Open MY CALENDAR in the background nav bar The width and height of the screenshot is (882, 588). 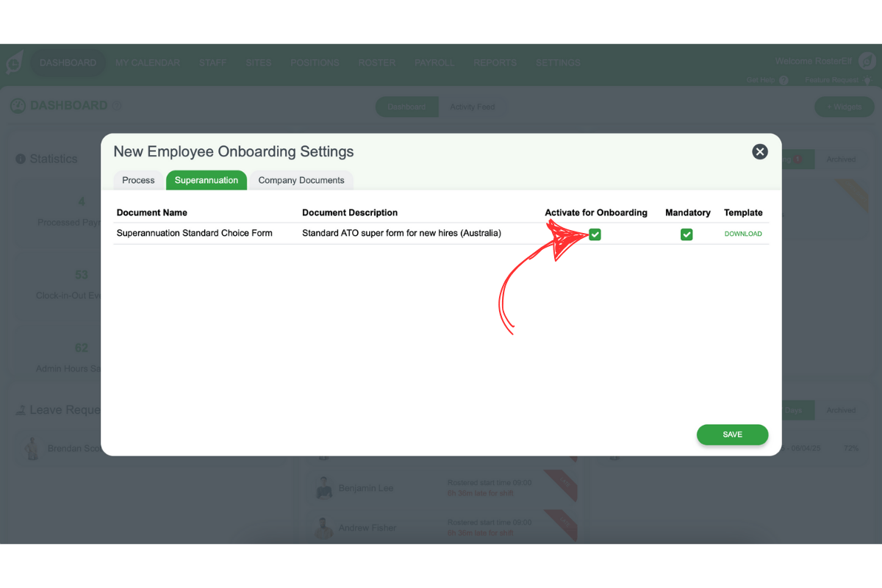tap(148, 62)
